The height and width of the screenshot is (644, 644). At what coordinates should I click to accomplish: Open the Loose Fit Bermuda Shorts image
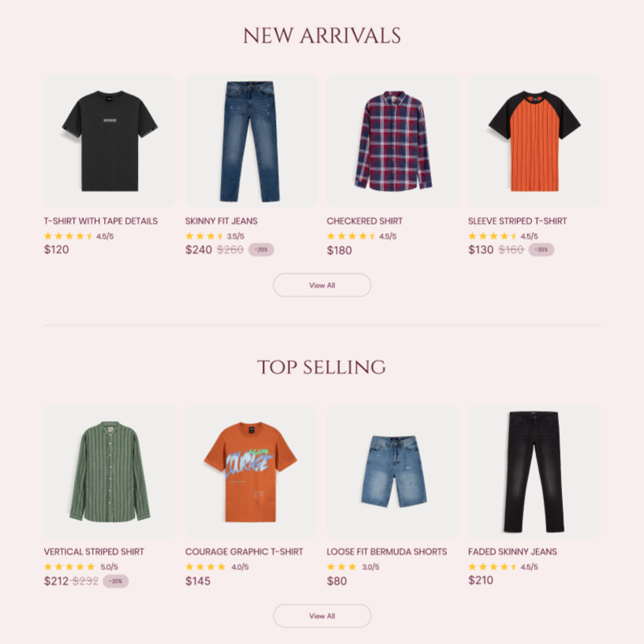[393, 471]
